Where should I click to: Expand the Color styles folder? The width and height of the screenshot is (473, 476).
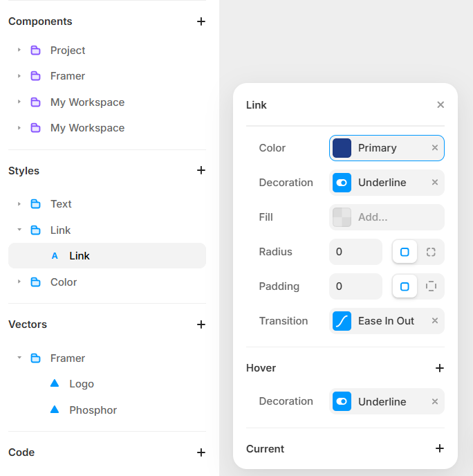(x=19, y=282)
